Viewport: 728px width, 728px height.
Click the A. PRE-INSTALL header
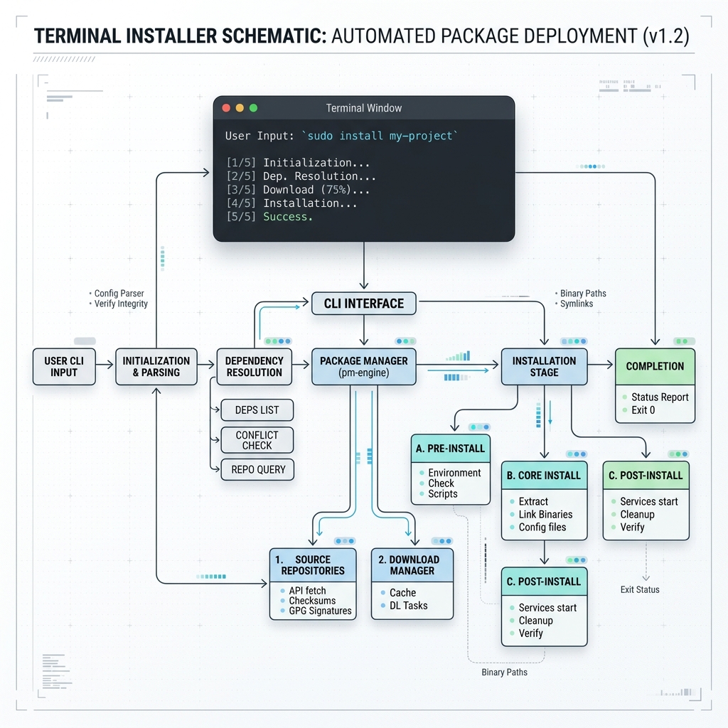(x=450, y=449)
